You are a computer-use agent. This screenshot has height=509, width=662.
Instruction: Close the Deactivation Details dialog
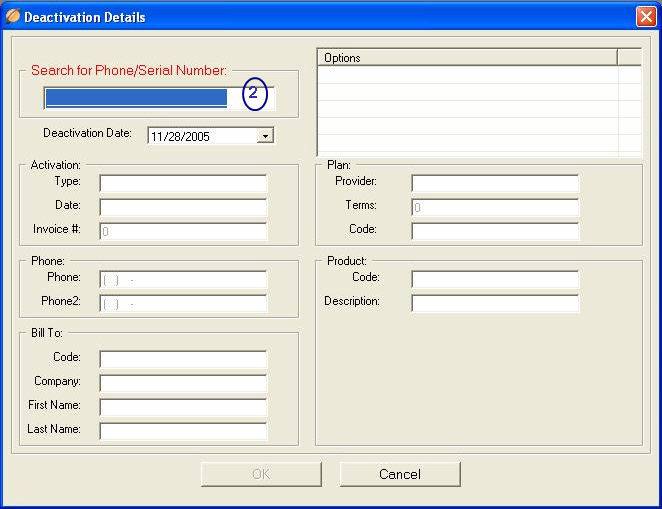click(x=645, y=17)
